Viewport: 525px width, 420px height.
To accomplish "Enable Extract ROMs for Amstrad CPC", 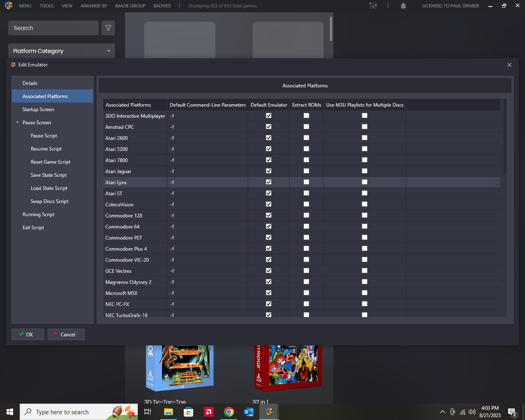I will click(306, 127).
